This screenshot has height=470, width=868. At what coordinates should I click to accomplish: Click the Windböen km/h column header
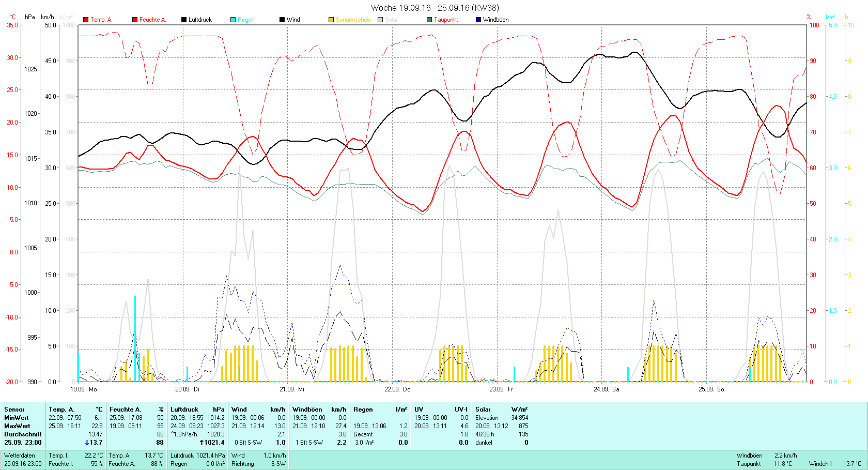coord(319,410)
